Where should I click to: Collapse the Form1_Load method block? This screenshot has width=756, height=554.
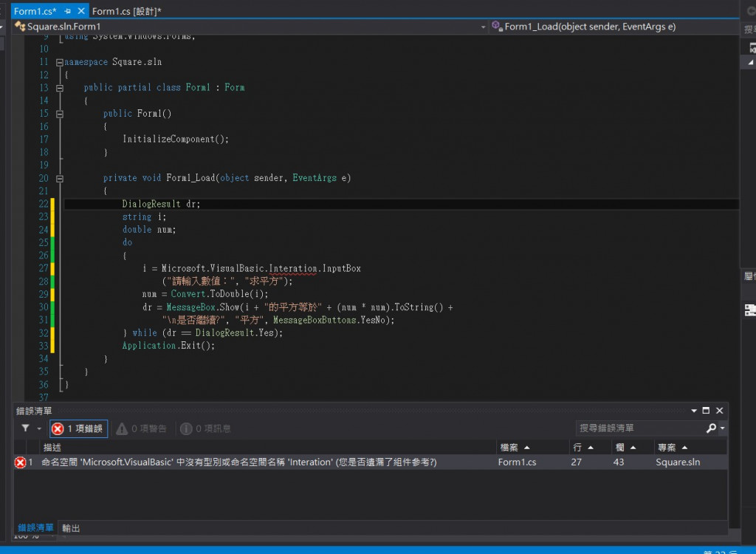click(59, 179)
